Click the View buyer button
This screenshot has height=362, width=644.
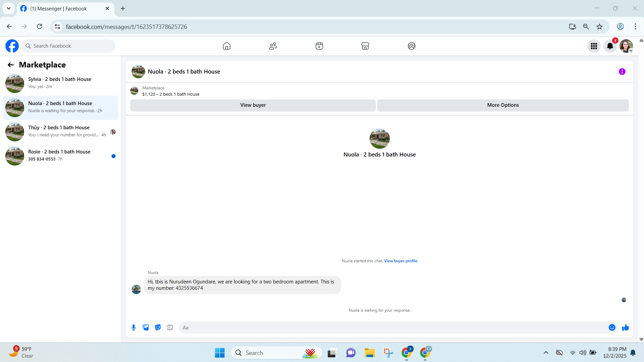pyautogui.click(x=253, y=105)
